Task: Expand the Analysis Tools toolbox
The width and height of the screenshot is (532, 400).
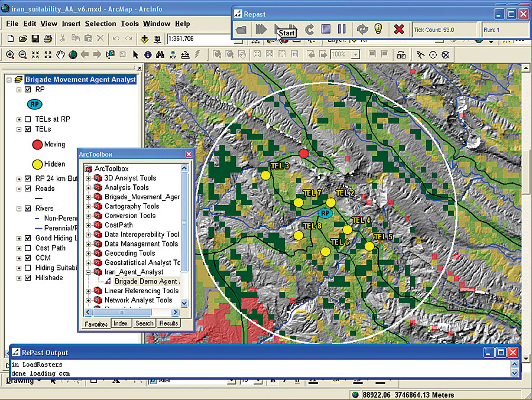Action: click(x=88, y=188)
